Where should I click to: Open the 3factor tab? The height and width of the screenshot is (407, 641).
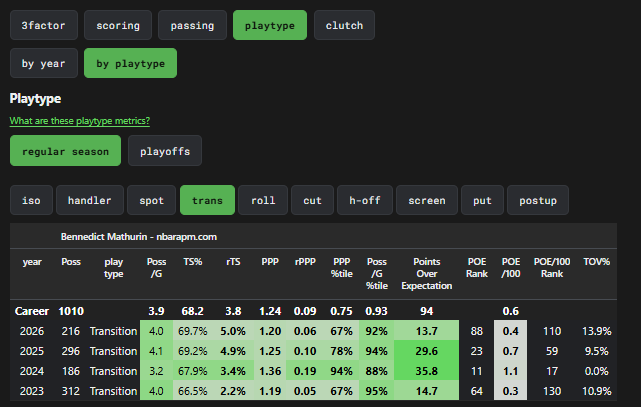44,25
